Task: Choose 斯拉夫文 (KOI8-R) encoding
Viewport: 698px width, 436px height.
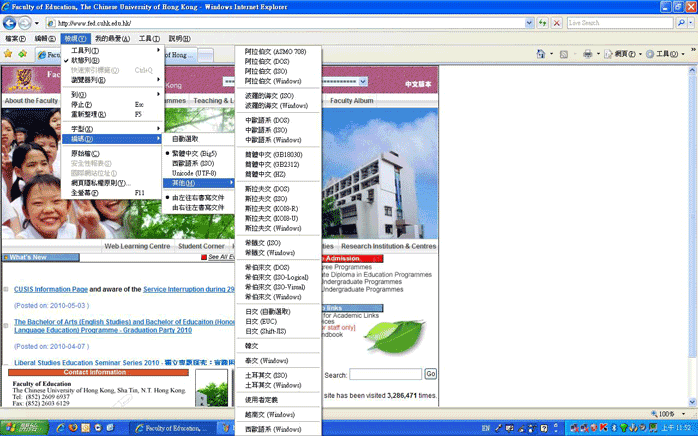Action: 278,208
